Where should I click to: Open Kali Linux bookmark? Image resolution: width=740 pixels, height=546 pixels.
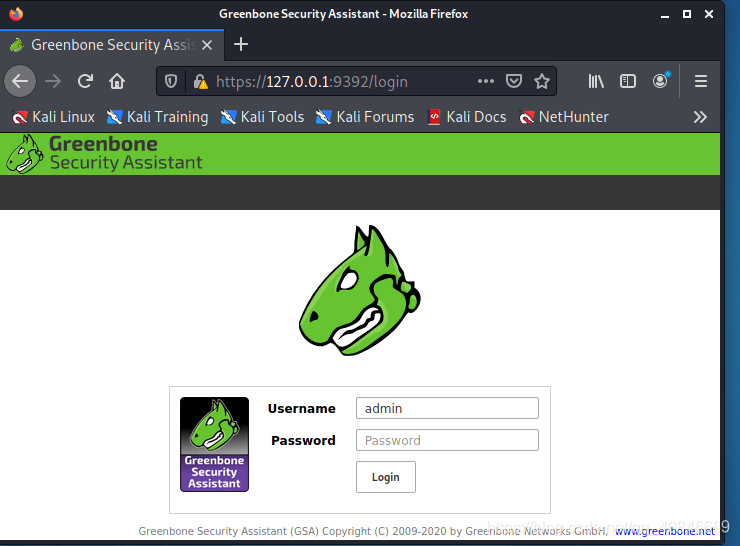53,117
